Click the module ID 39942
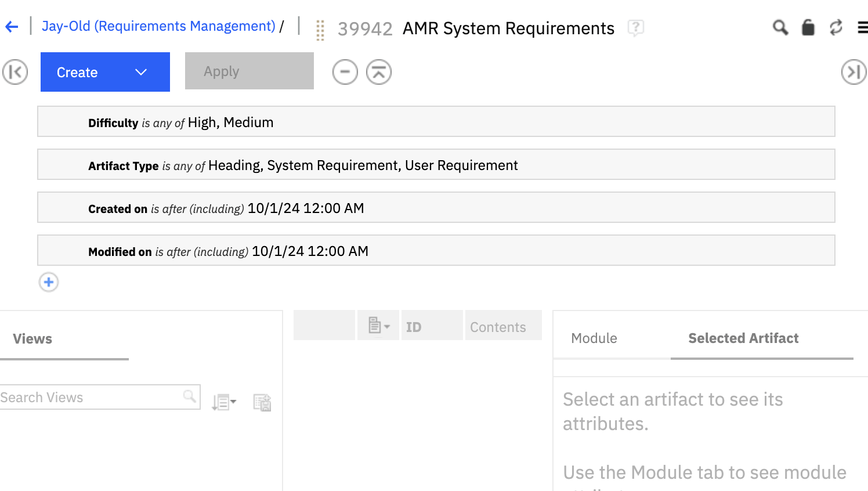The image size is (868, 491). 365,28
